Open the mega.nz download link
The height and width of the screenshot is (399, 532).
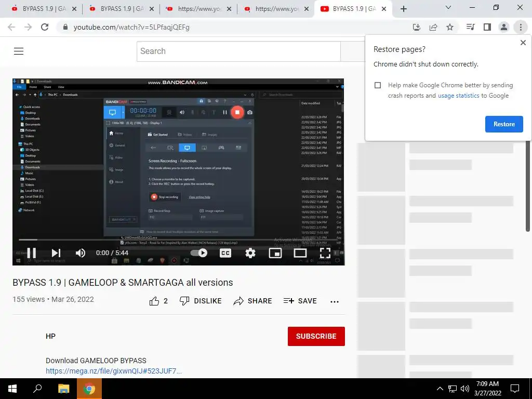(x=114, y=371)
